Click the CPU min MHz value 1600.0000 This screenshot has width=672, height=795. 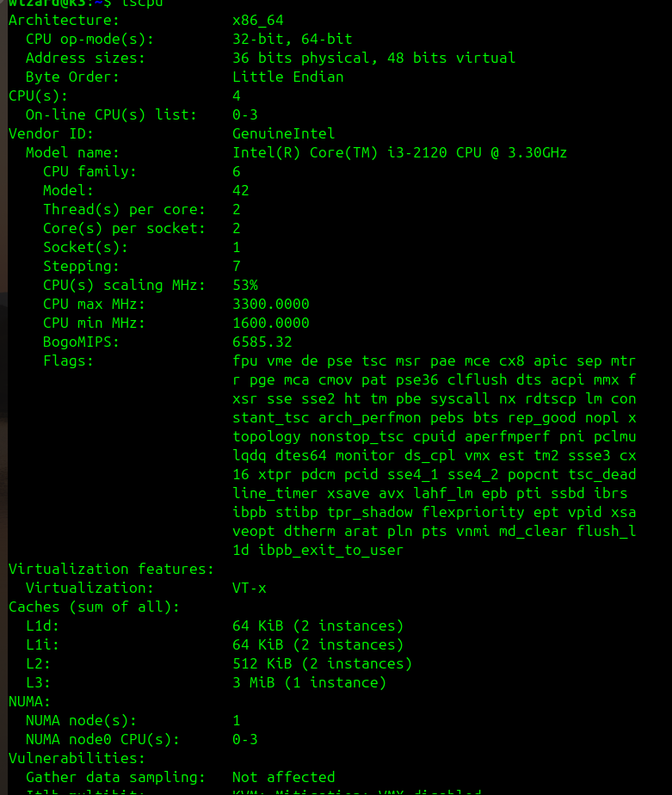point(270,324)
